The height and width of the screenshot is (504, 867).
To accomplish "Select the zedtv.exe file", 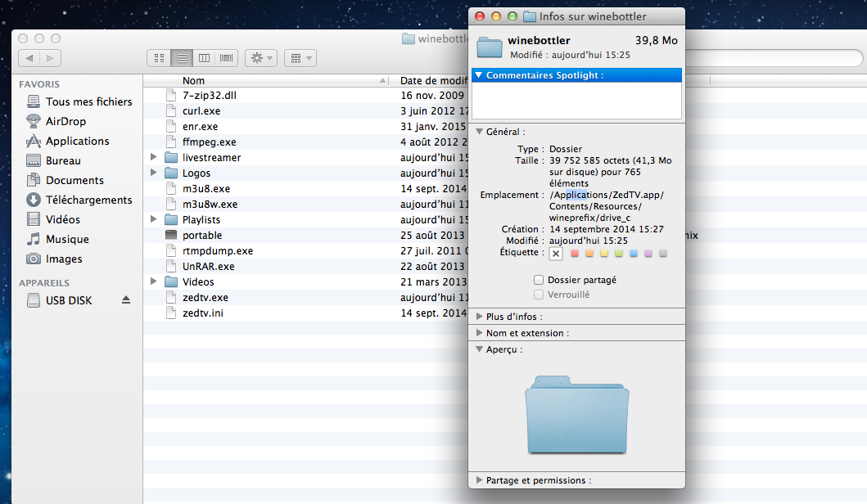I will click(205, 297).
